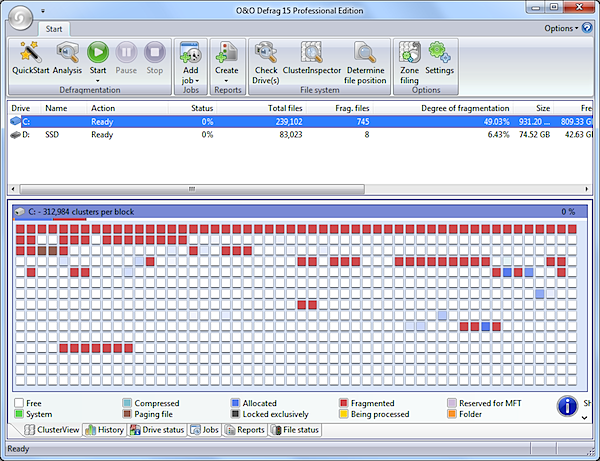Switch to the History tab
The height and width of the screenshot is (461, 600).
(104, 430)
